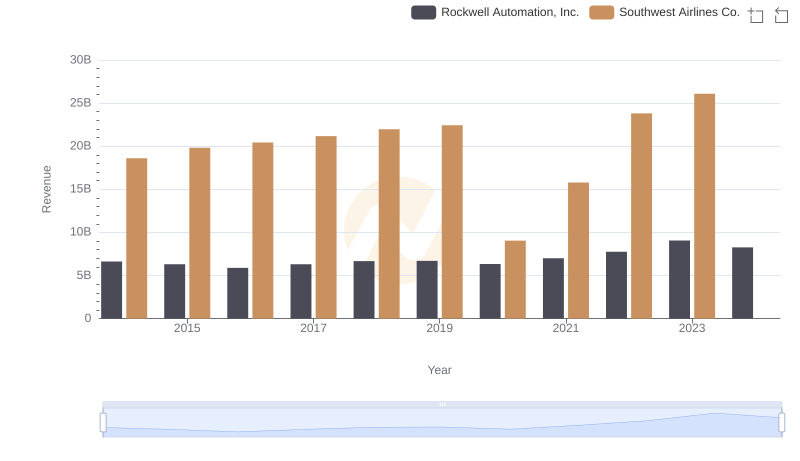Select the Rockwell Automation bar for 2017
The width and height of the screenshot is (800, 461).
click(301, 291)
